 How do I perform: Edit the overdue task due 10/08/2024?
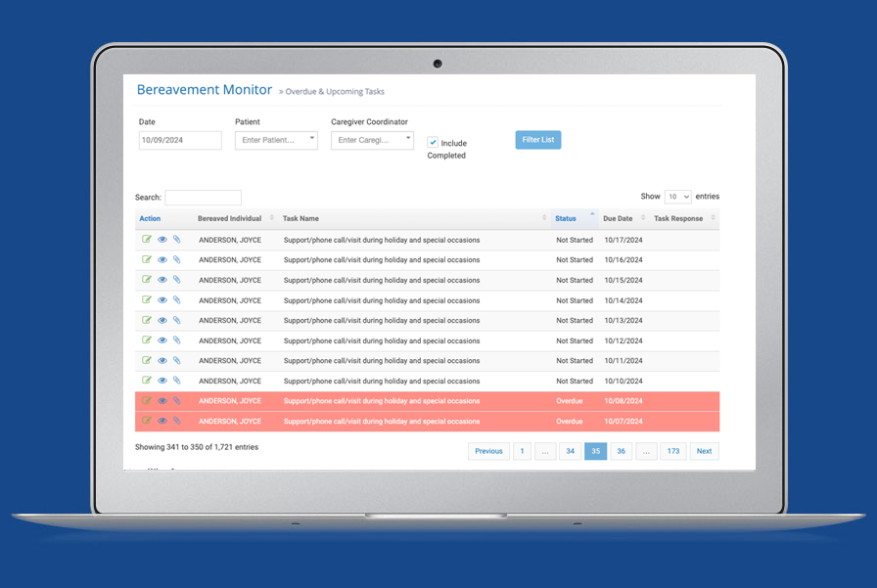point(147,400)
